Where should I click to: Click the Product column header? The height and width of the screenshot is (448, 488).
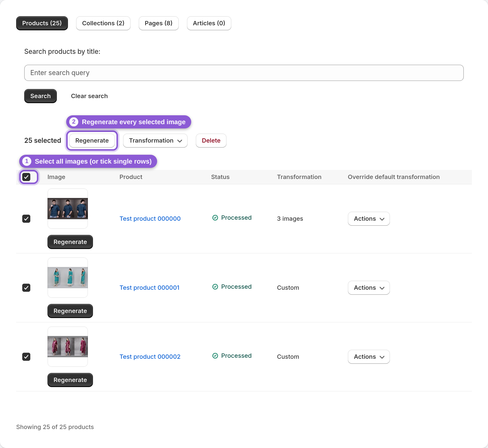click(131, 177)
